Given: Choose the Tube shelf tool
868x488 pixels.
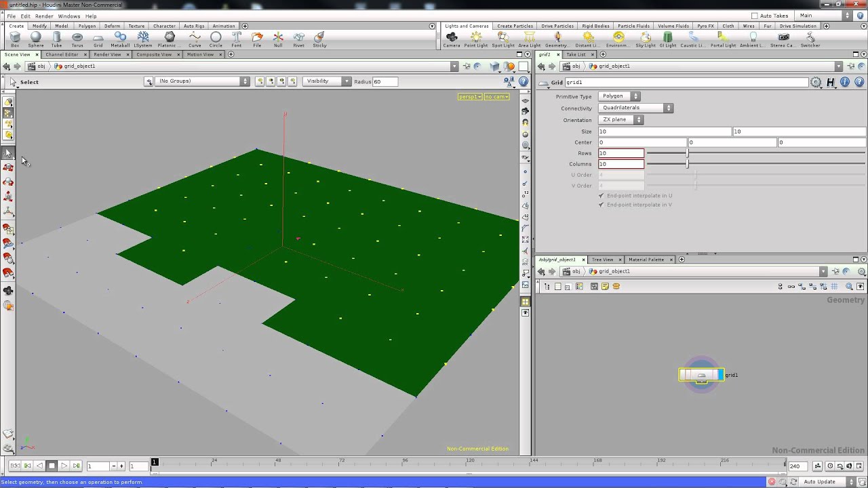Looking at the screenshot, I should [x=56, y=39].
